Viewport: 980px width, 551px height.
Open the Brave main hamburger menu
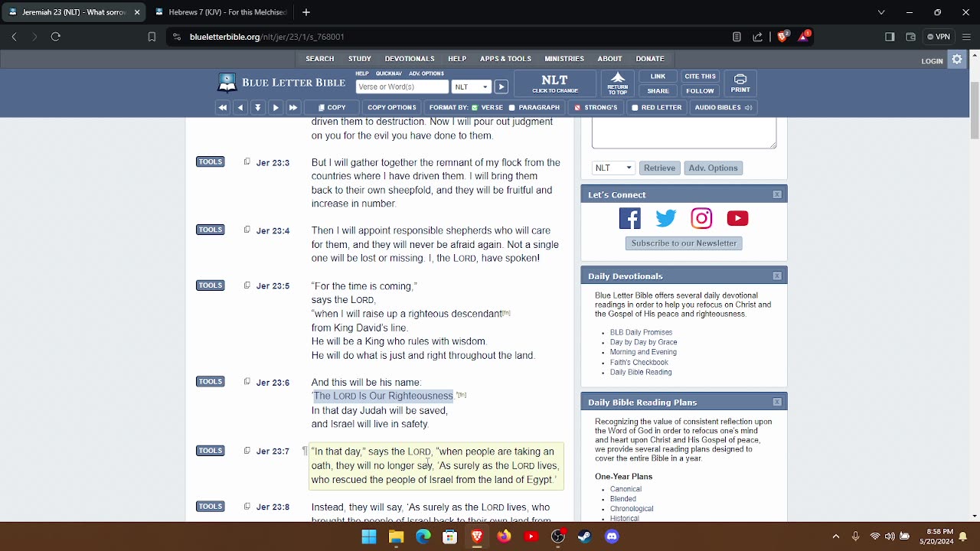(965, 37)
